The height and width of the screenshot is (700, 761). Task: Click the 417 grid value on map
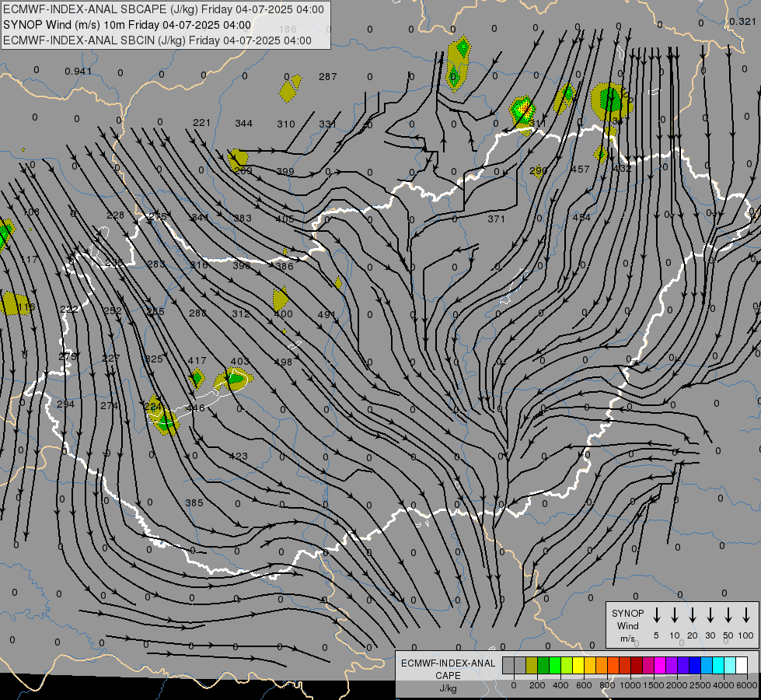197,360
